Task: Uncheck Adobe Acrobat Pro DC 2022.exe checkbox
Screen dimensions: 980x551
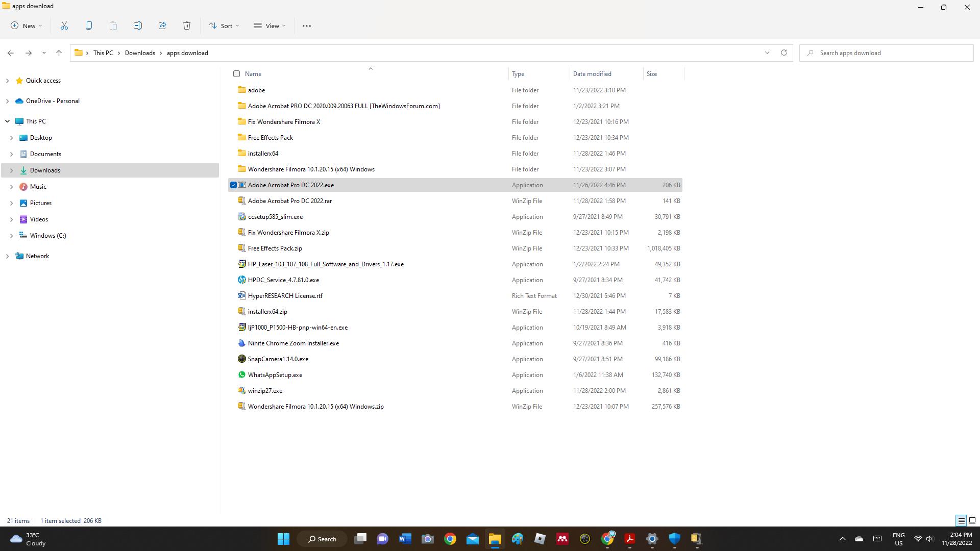Action: click(x=234, y=185)
